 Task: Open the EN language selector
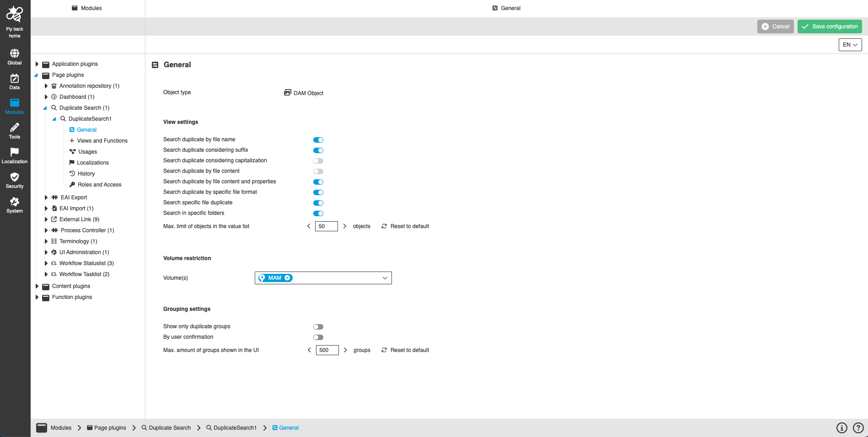pos(850,44)
